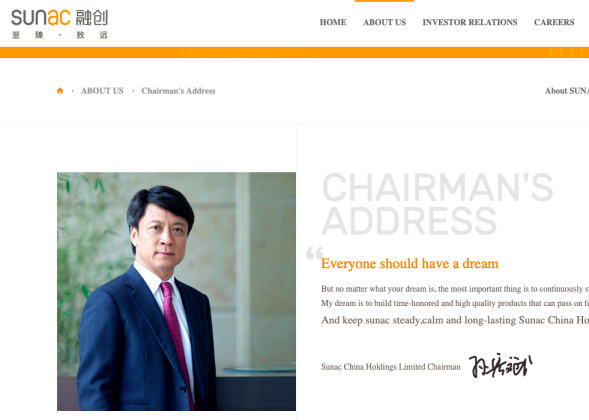Screen dimensions: 589x420
Task: Click the orange banner bar below the header
Action: 294,53
